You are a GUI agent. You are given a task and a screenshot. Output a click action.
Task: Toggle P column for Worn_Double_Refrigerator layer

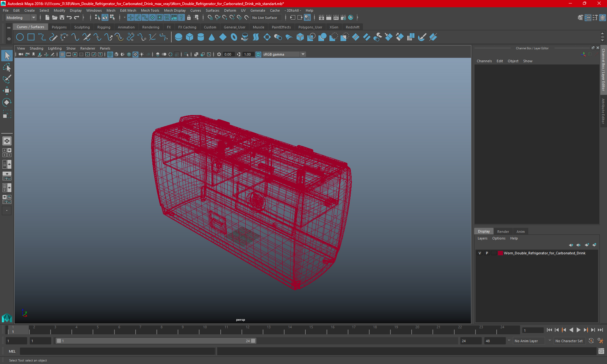pyautogui.click(x=487, y=253)
